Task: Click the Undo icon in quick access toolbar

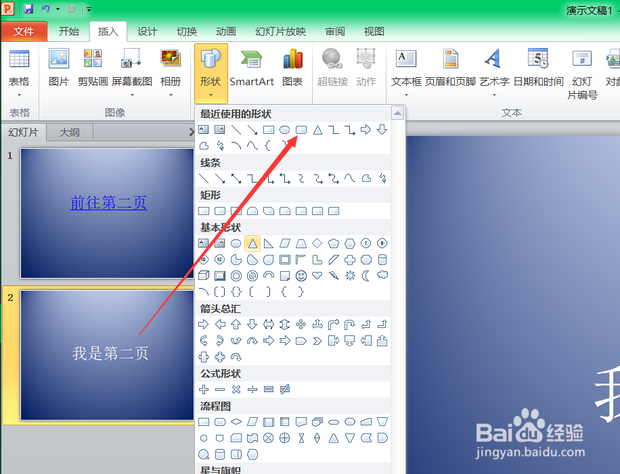Action: 46,9
